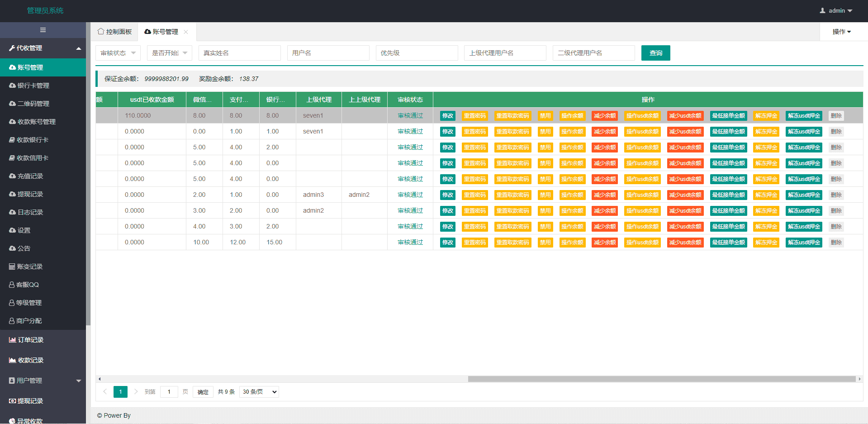The width and height of the screenshot is (868, 424).
Task: Go to 银行卡管理 in sidebar
Action: pos(33,86)
